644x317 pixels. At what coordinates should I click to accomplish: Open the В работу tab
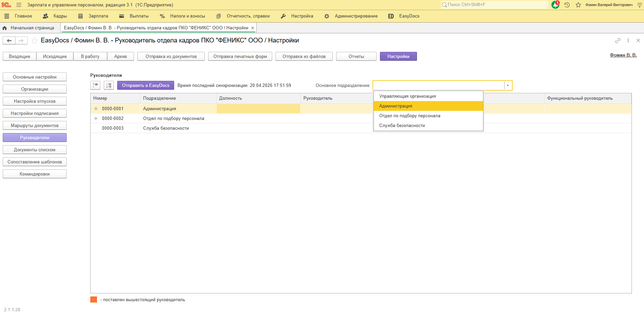[90, 56]
